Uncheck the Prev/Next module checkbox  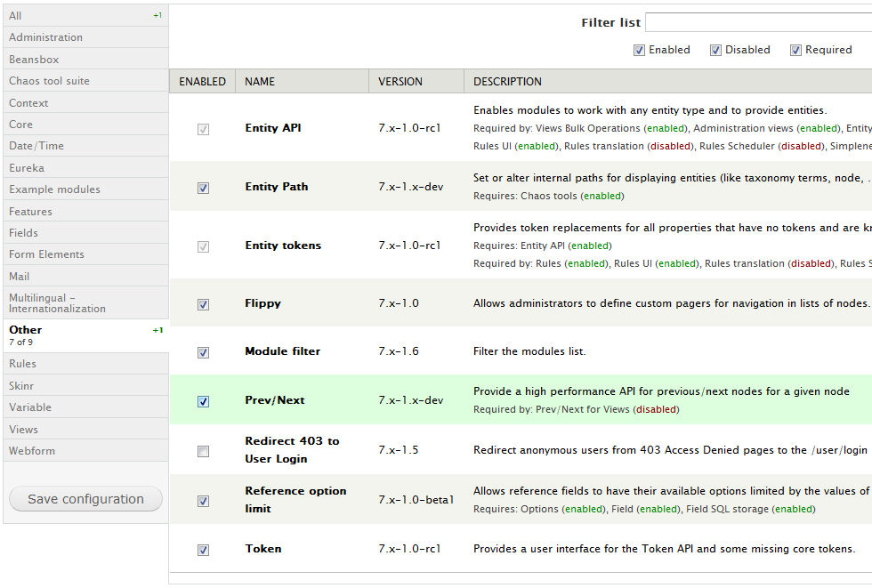tap(203, 401)
